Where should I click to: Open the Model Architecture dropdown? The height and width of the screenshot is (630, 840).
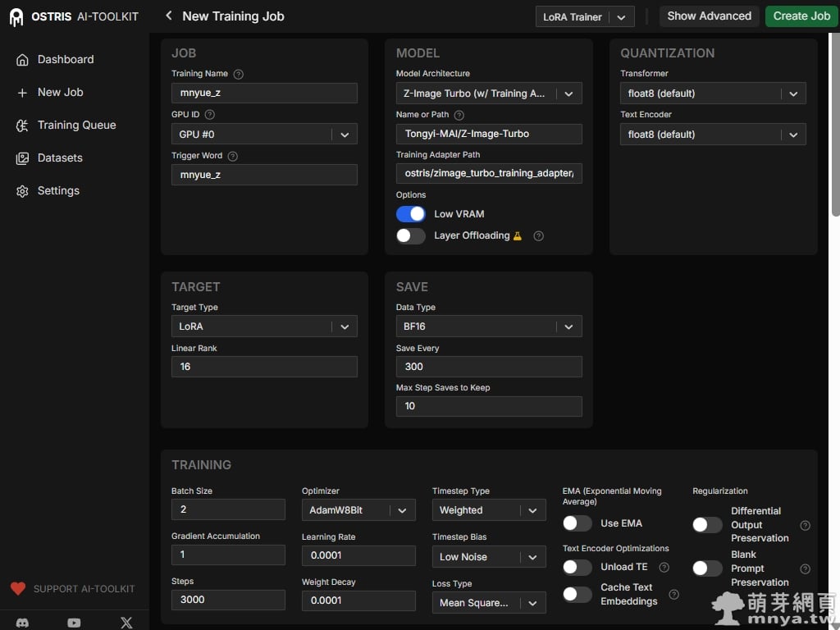[x=489, y=94]
